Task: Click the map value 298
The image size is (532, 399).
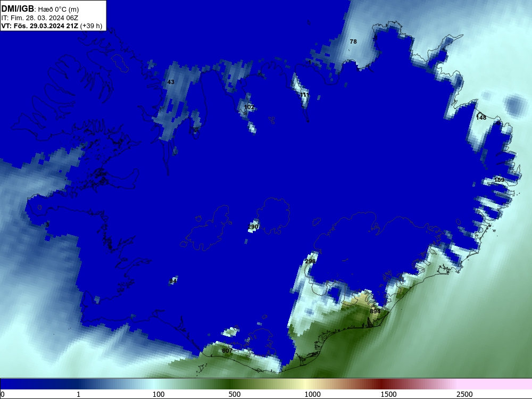Action: pyautogui.click(x=310, y=261)
